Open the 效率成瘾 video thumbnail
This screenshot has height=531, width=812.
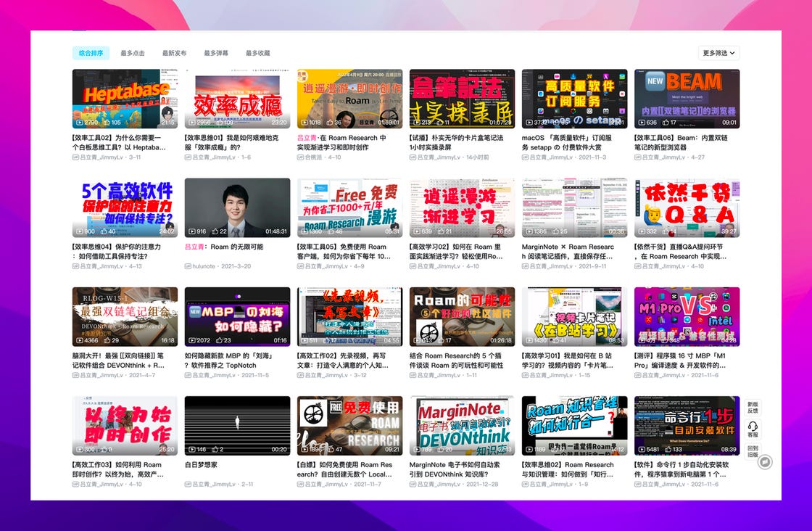[x=237, y=99]
